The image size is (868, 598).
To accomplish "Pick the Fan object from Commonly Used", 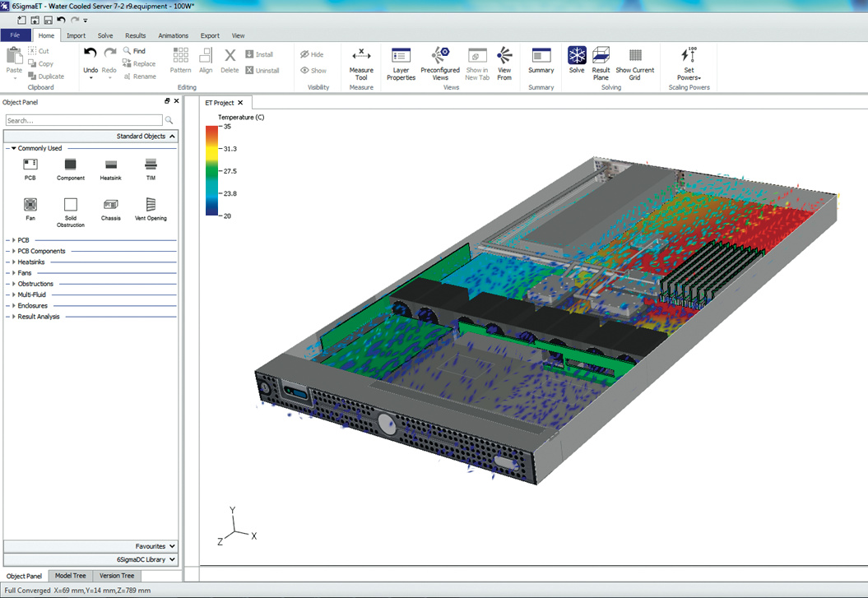I will pyautogui.click(x=30, y=205).
